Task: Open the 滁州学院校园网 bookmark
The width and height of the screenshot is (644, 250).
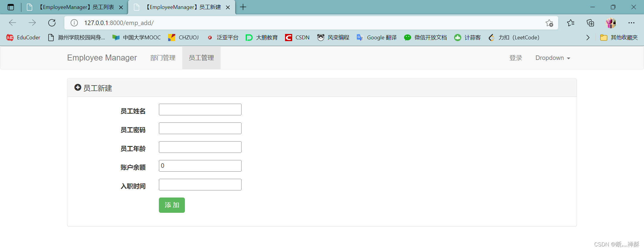Action: [x=76, y=38]
